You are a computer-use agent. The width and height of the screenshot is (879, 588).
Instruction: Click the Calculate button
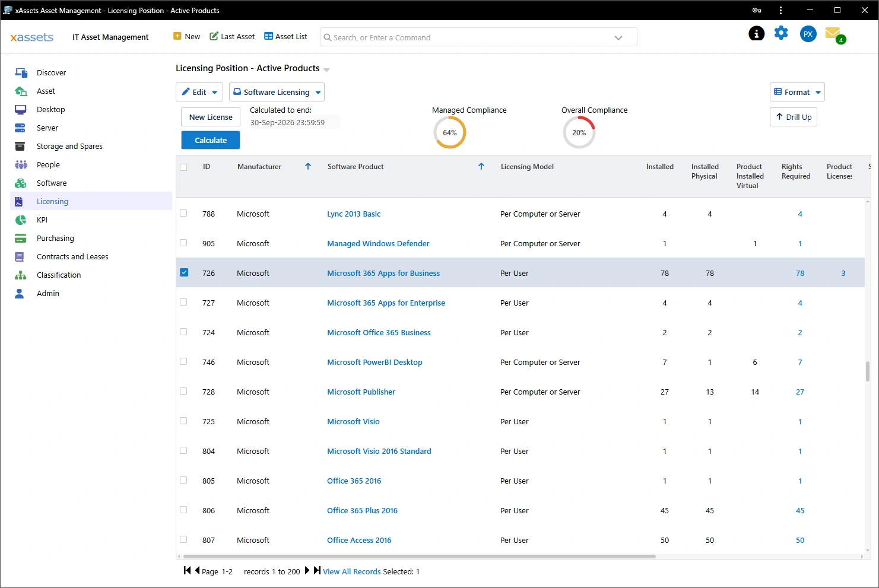coord(211,140)
